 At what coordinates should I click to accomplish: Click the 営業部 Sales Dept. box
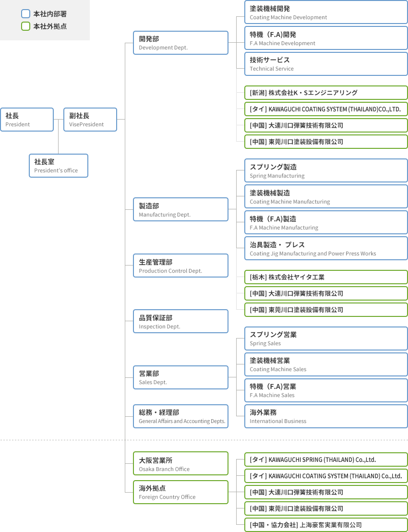[x=181, y=377]
